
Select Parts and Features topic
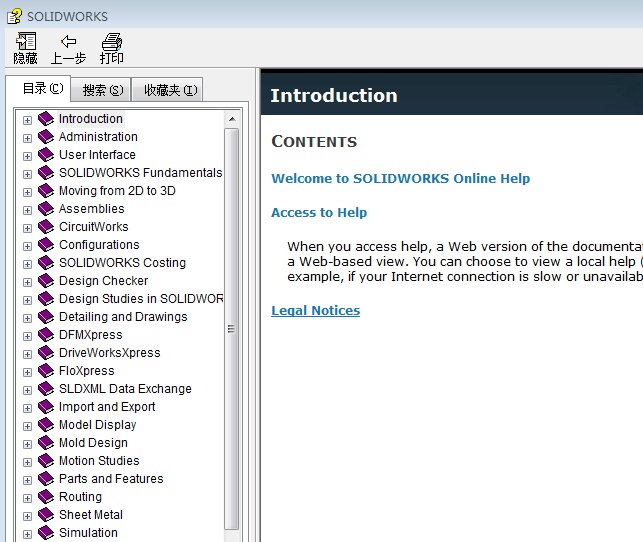[x=111, y=479]
